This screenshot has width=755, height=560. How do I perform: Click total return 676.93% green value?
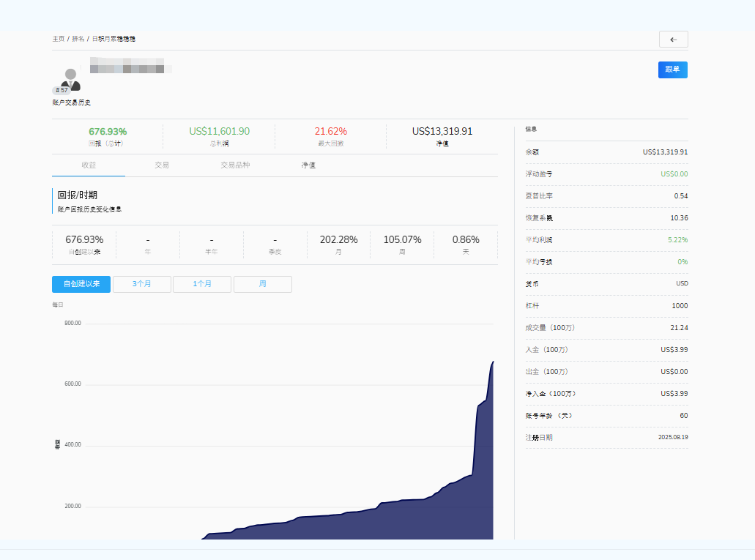tap(108, 132)
